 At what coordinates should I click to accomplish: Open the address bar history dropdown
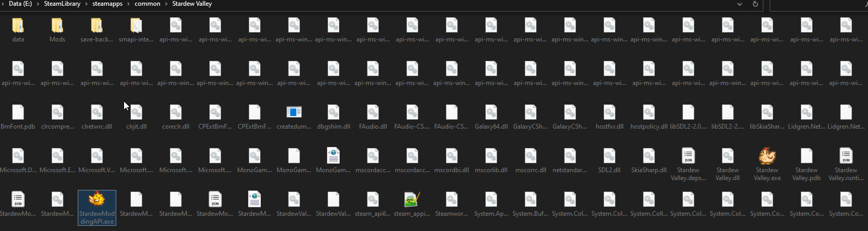[740, 4]
